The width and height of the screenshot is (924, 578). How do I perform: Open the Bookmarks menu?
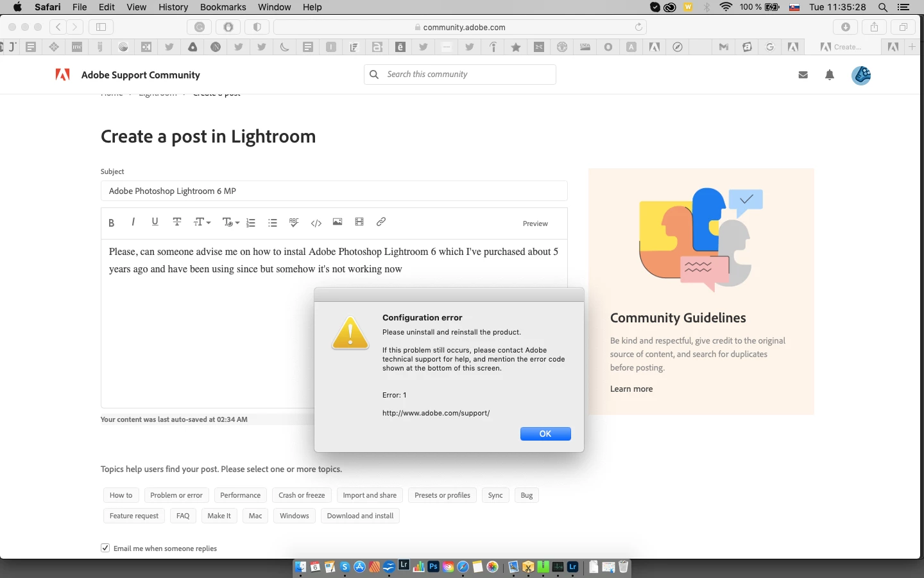coord(223,7)
